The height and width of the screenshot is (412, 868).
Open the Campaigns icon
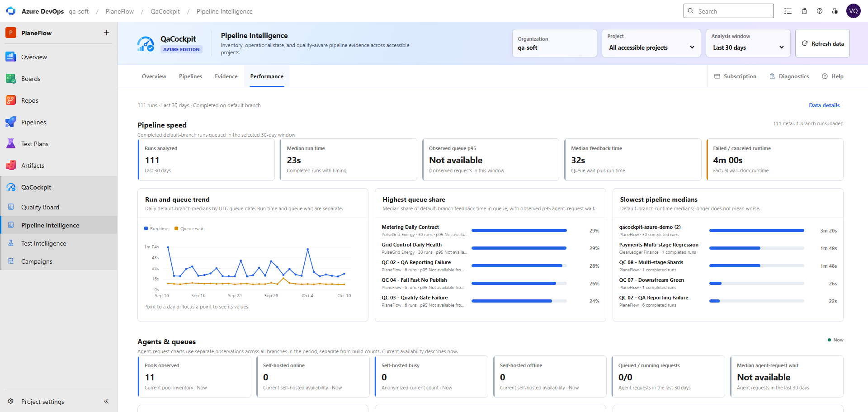(11, 261)
